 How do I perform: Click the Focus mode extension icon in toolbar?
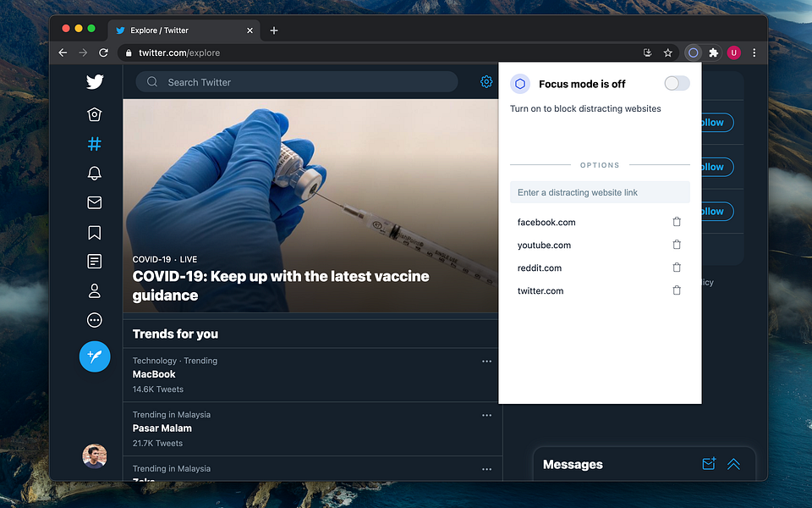(693, 52)
